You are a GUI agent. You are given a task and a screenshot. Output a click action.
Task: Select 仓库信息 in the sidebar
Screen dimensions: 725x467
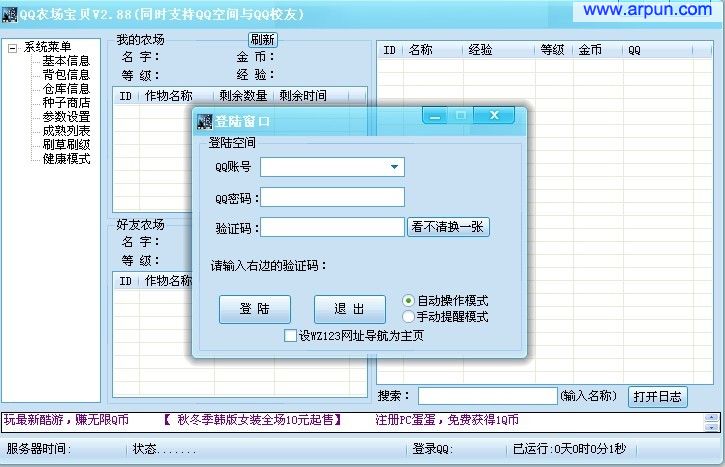pos(66,88)
